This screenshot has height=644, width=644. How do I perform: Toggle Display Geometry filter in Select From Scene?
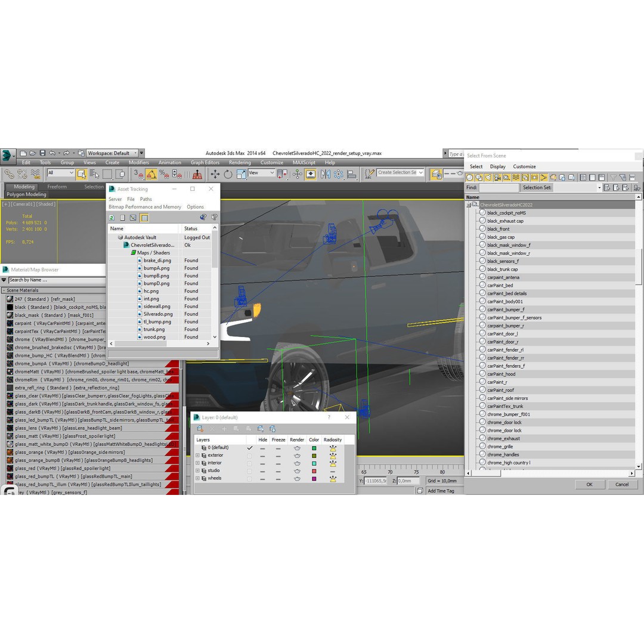click(469, 178)
